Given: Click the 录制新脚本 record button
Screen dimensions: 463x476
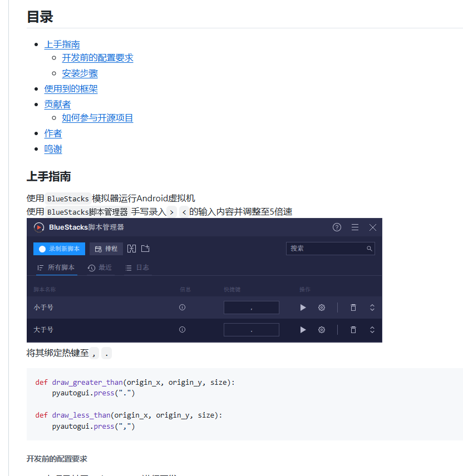Looking at the screenshot, I should (59, 249).
